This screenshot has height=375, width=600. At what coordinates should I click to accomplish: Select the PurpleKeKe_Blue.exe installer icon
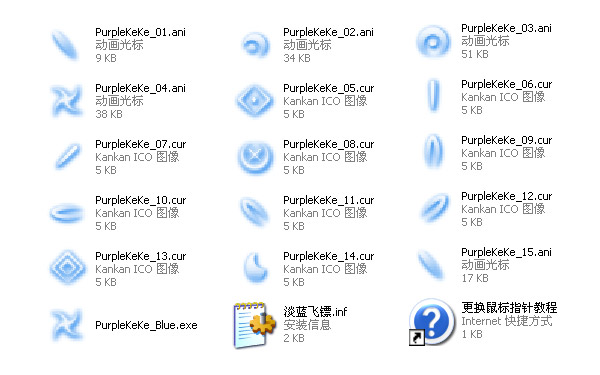coord(67,325)
